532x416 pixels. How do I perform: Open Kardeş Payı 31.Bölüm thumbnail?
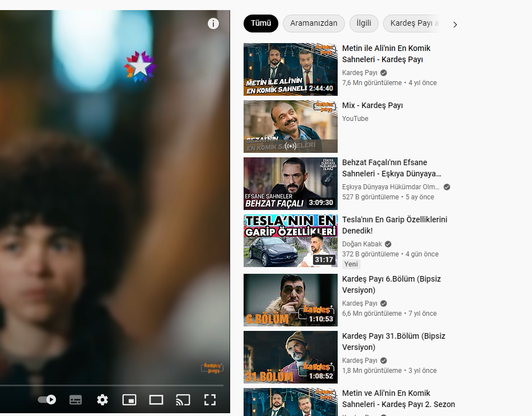click(291, 357)
